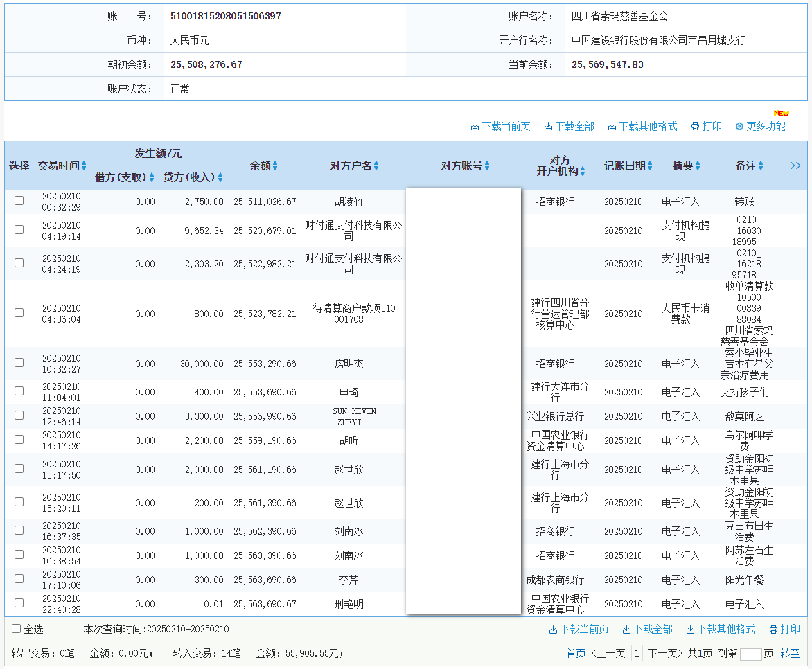812x669 pixels.
Task: Expand more columns with the >> arrow
Action: [x=795, y=166]
